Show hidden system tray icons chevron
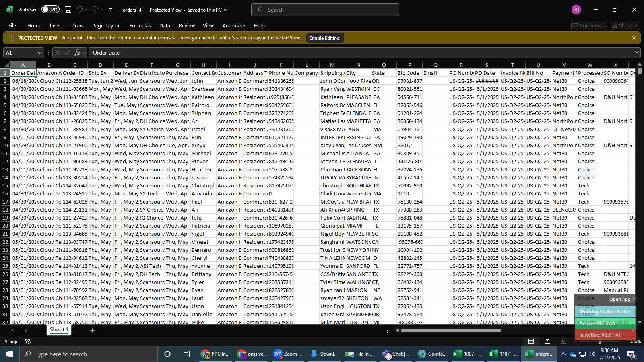The image size is (644, 362). pos(563,354)
